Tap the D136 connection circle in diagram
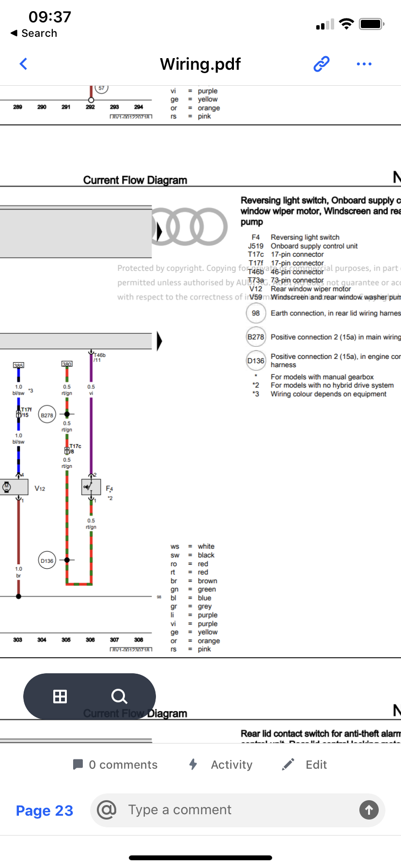The width and height of the screenshot is (401, 868). pos(47,560)
